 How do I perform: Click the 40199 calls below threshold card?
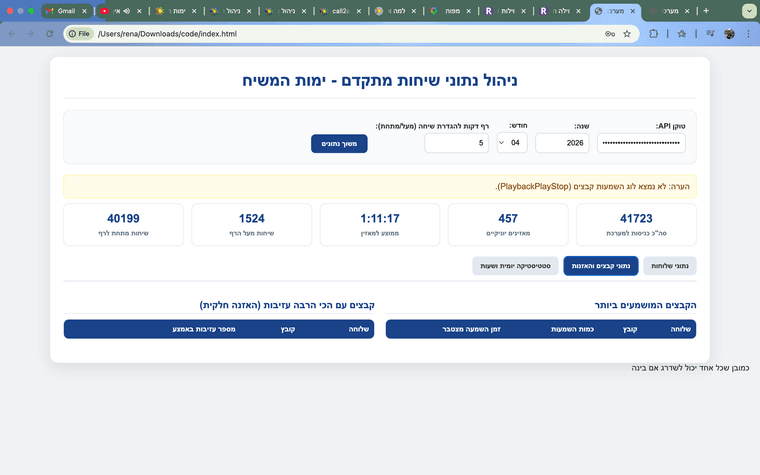coord(124,224)
